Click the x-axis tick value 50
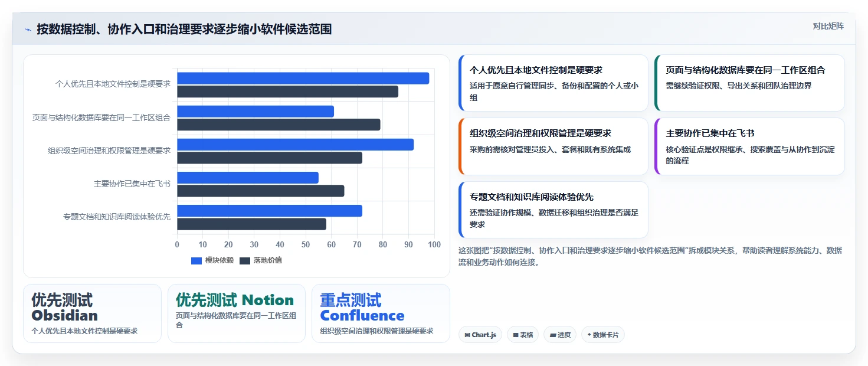Screen dimensions: 868x366 (x=306, y=244)
